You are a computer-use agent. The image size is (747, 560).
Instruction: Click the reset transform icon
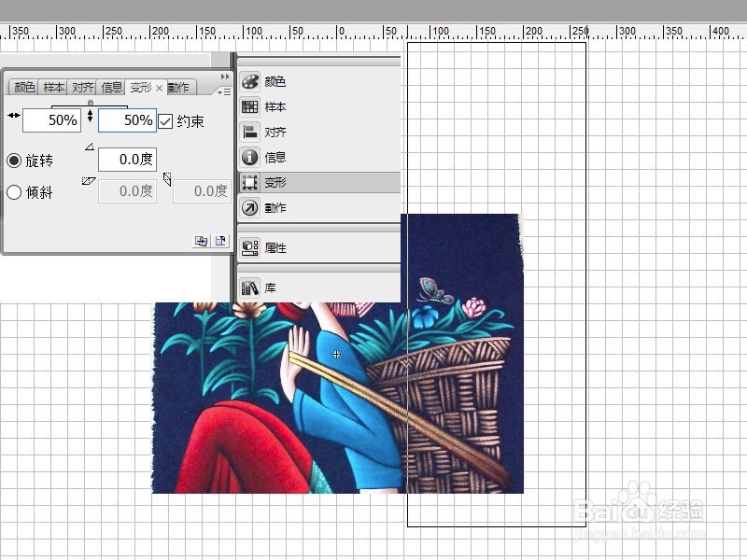(x=220, y=241)
